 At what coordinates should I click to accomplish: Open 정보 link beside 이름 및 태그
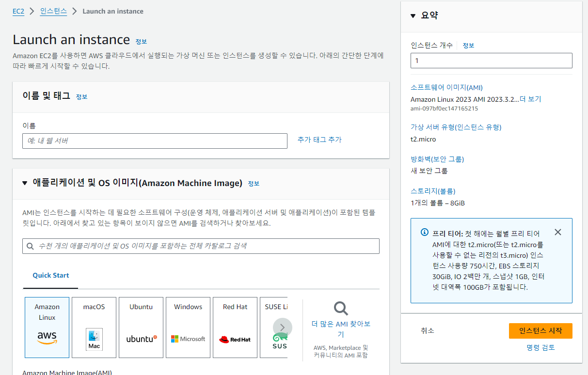[x=81, y=96]
